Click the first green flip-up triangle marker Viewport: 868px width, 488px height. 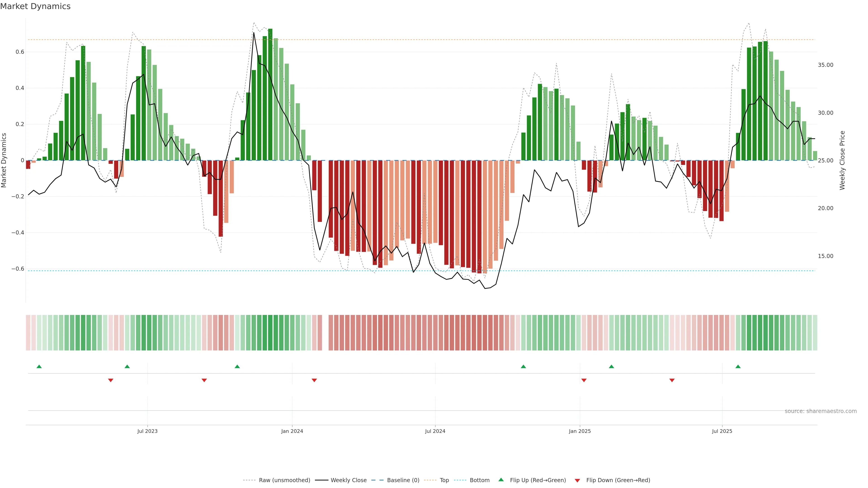[39, 366]
